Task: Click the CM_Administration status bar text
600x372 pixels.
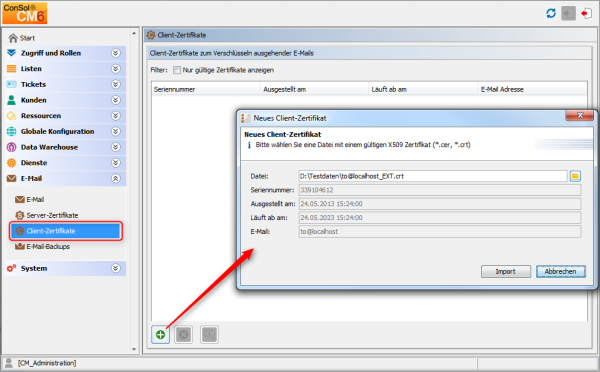Action: (x=47, y=363)
